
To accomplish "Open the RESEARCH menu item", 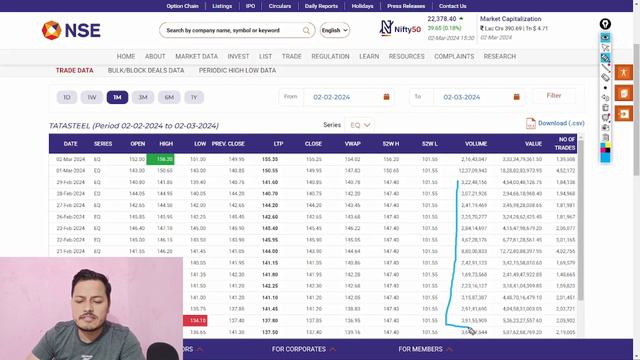I will click(x=500, y=56).
